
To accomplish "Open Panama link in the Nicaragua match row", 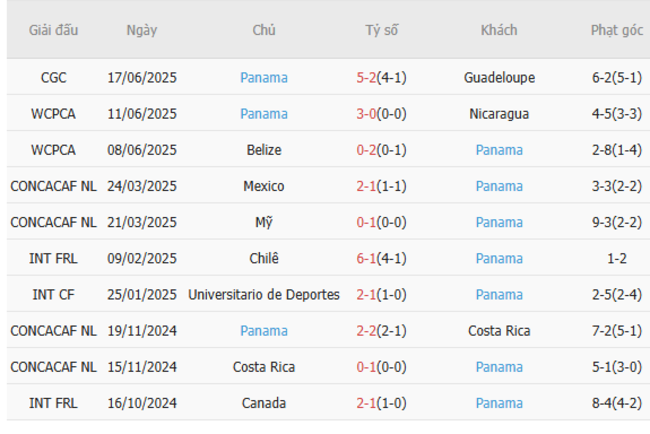I will pyautogui.click(x=264, y=114).
